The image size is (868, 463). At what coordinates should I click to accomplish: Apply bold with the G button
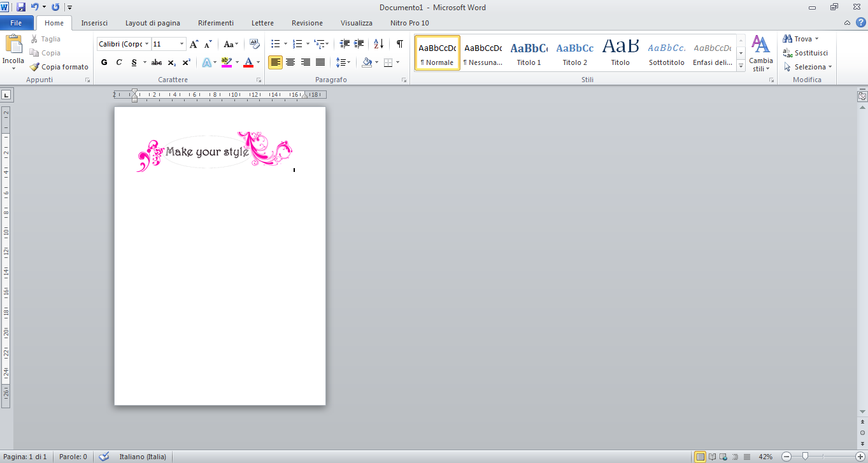point(104,62)
